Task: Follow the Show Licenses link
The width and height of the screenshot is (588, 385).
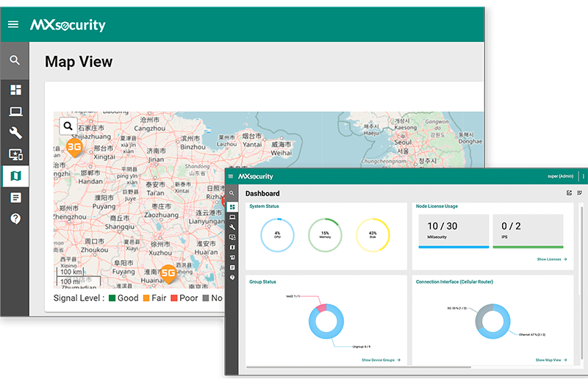Action: (552, 259)
